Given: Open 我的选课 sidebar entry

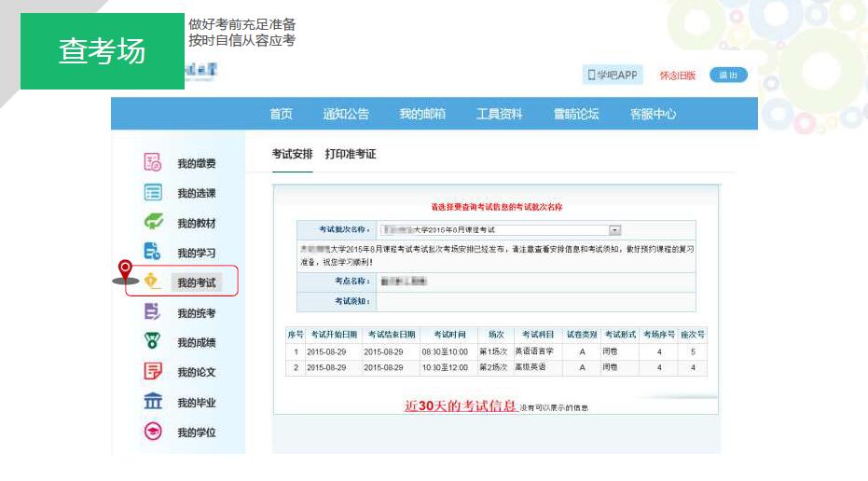Looking at the screenshot, I should pos(197,193).
